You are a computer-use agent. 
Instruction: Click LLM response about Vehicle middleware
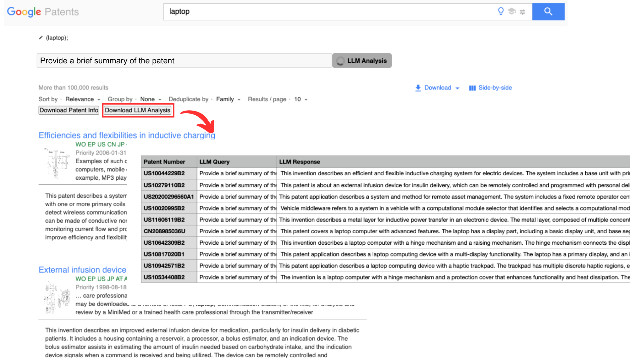(453, 208)
